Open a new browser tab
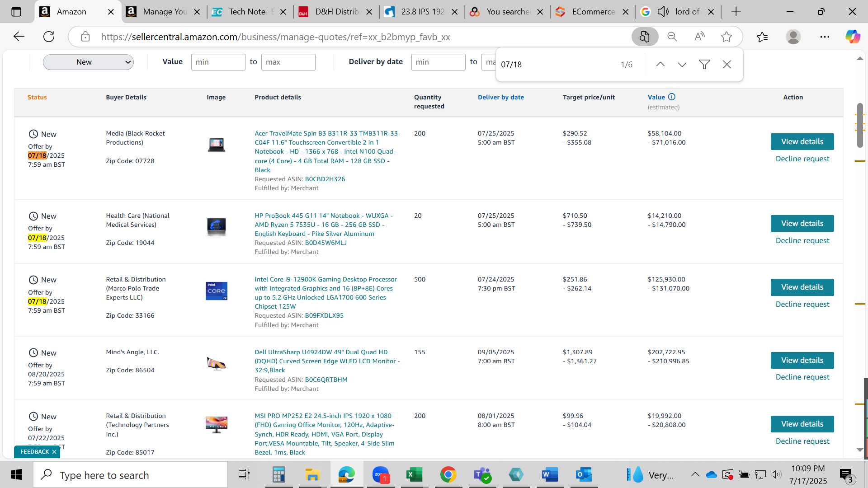The width and height of the screenshot is (868, 488). (x=736, y=12)
